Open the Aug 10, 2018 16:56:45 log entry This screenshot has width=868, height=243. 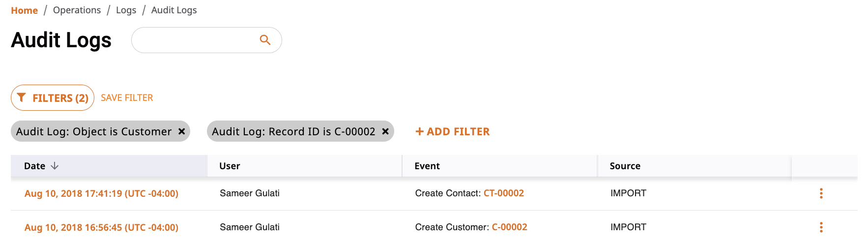(x=101, y=227)
